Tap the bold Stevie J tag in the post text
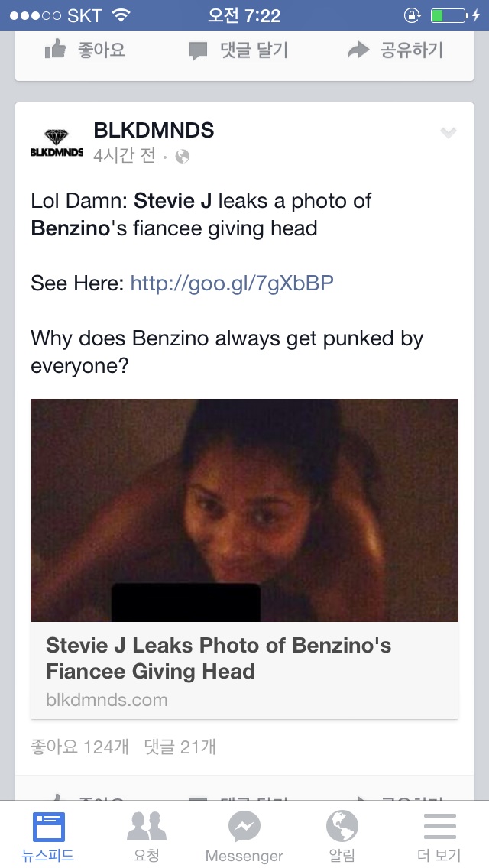This screenshot has width=489, height=868. click(x=173, y=201)
